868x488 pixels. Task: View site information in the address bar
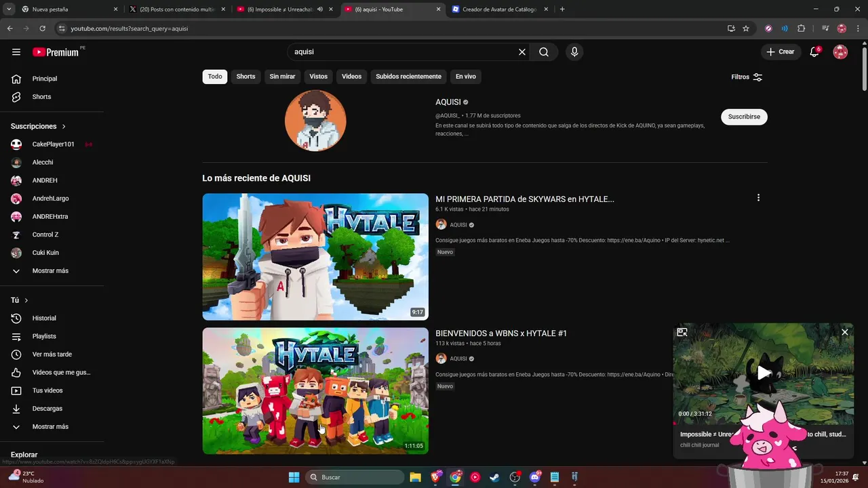click(x=62, y=28)
